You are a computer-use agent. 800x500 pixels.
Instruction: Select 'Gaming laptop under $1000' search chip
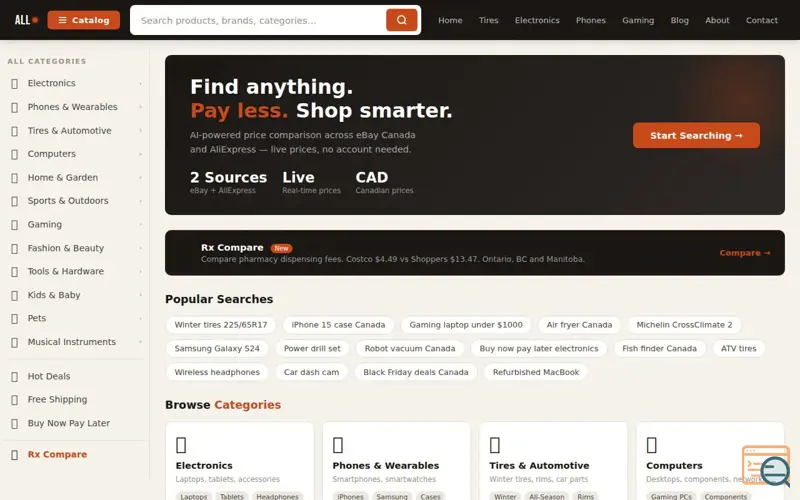(x=466, y=325)
